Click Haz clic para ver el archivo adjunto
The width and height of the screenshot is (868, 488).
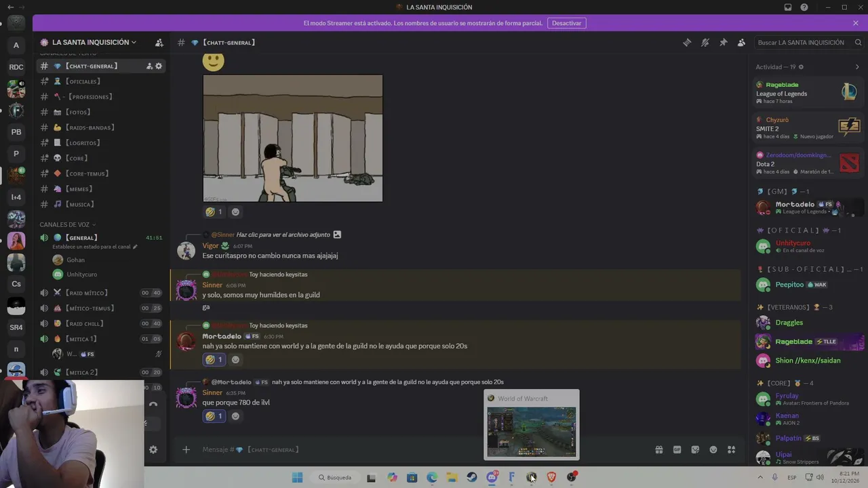tap(283, 235)
